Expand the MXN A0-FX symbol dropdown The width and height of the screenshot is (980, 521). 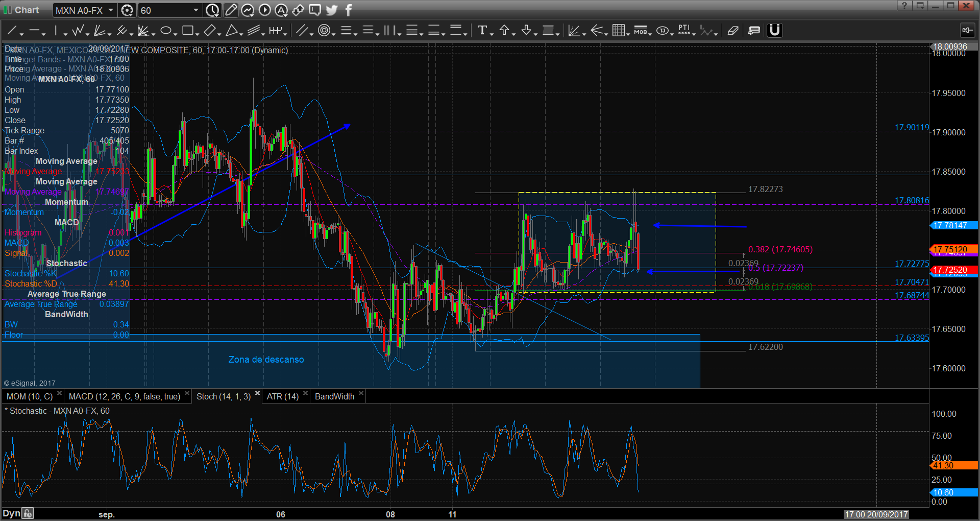pos(111,10)
